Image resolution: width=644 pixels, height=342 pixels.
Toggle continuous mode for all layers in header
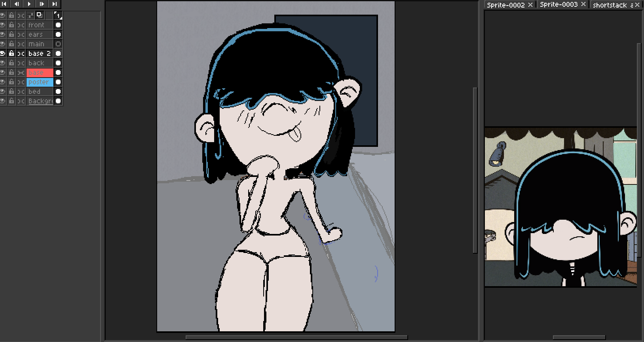click(21, 15)
